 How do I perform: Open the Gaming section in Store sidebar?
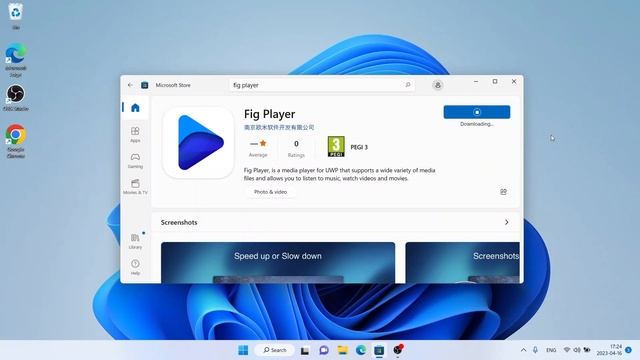(x=135, y=161)
